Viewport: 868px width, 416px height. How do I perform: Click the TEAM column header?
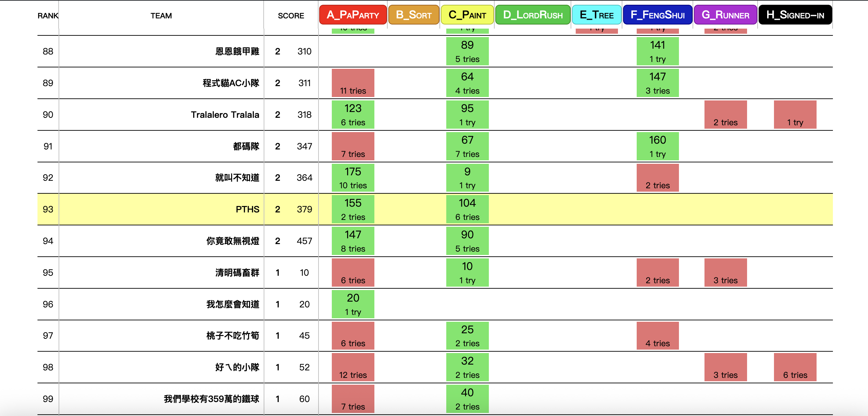pyautogui.click(x=161, y=16)
